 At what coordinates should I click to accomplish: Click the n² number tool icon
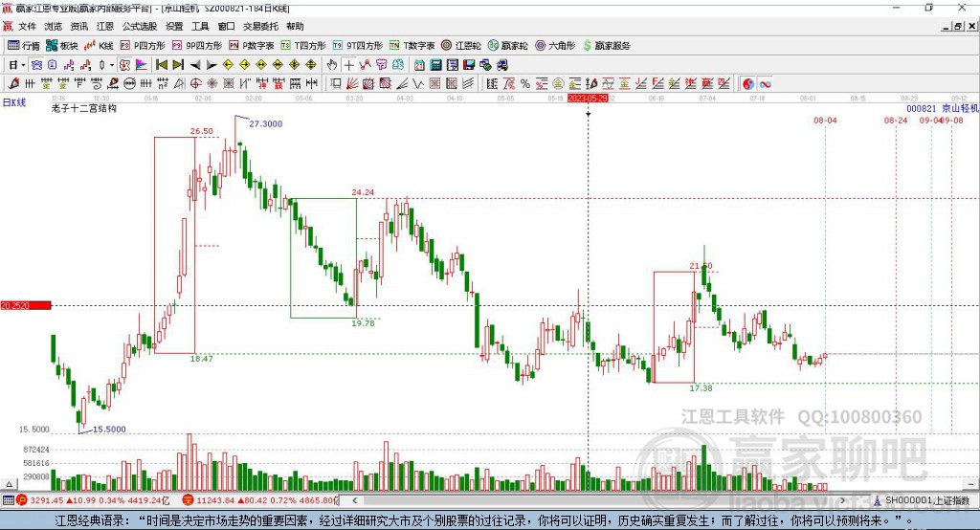coord(163,84)
